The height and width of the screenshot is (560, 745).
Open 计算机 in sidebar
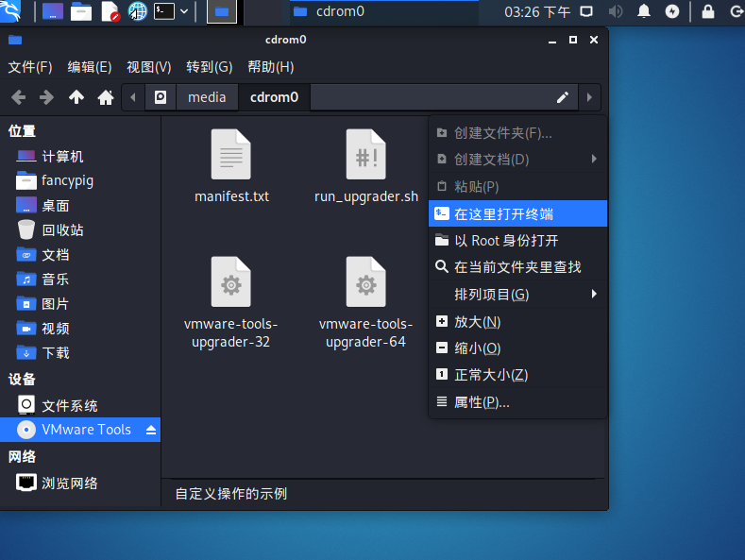coord(80,157)
